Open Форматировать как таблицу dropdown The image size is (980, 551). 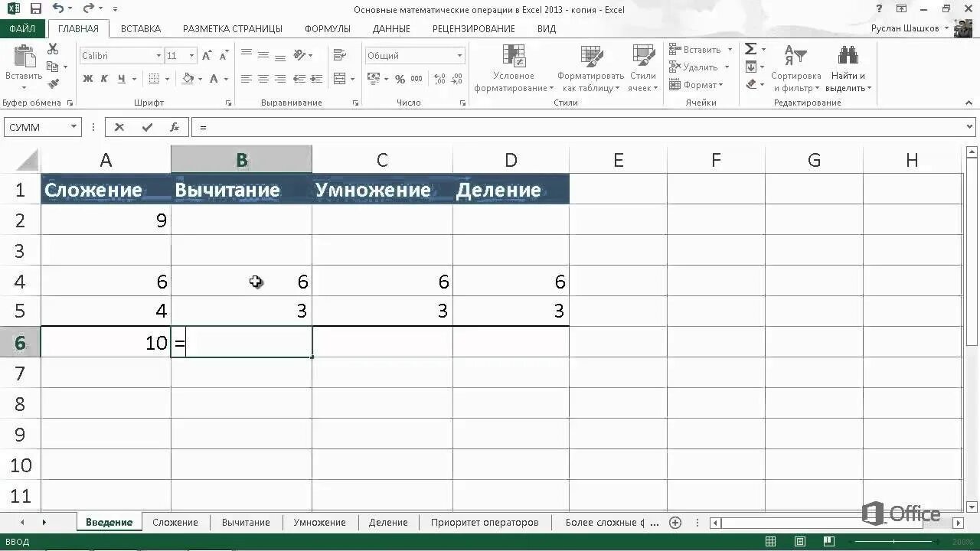click(590, 68)
